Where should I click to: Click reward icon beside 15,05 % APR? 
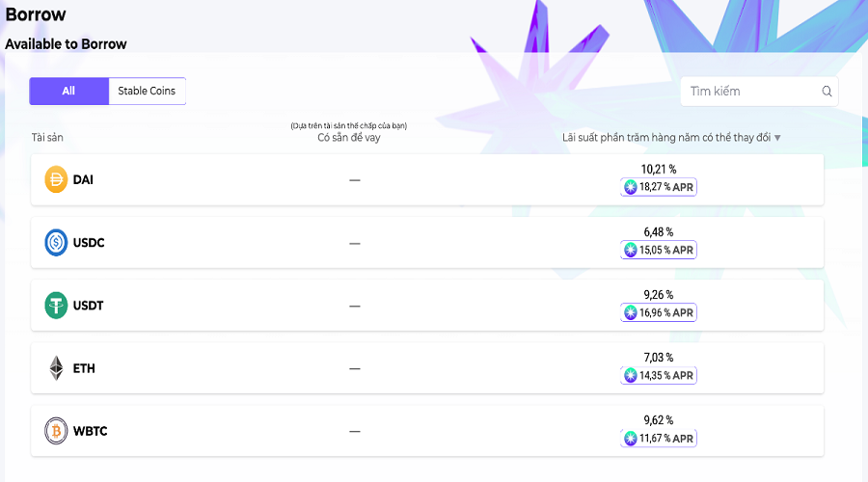pyautogui.click(x=631, y=250)
